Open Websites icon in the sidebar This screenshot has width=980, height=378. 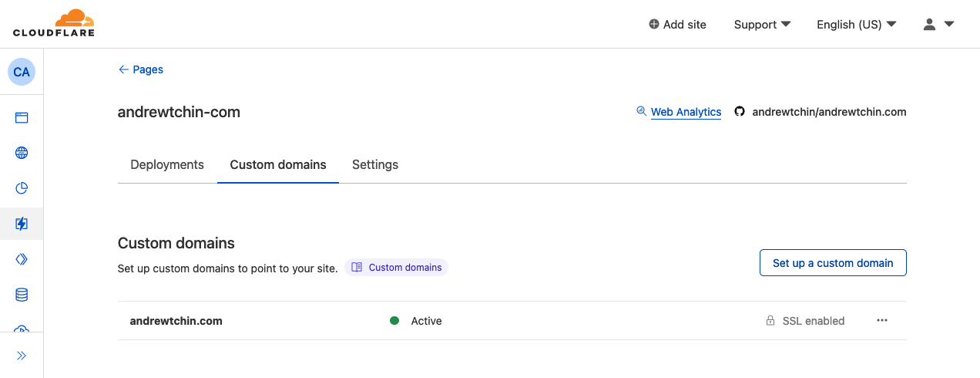click(22, 118)
